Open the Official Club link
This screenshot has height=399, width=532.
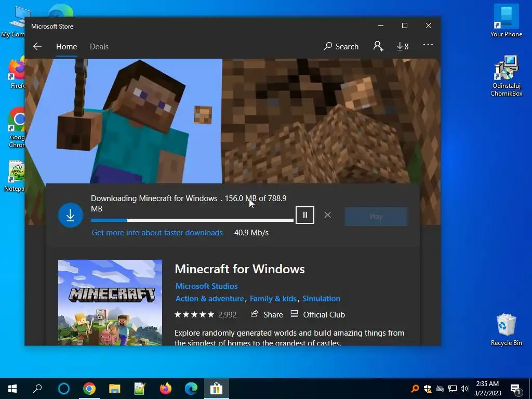coord(318,314)
